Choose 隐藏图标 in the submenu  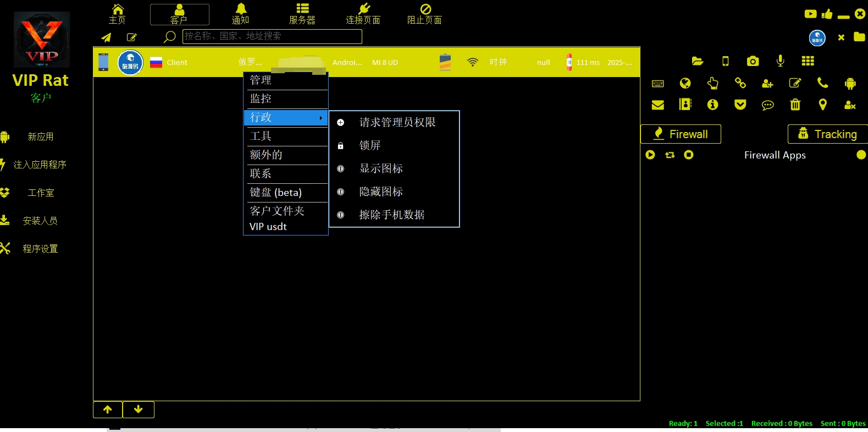[394, 192]
